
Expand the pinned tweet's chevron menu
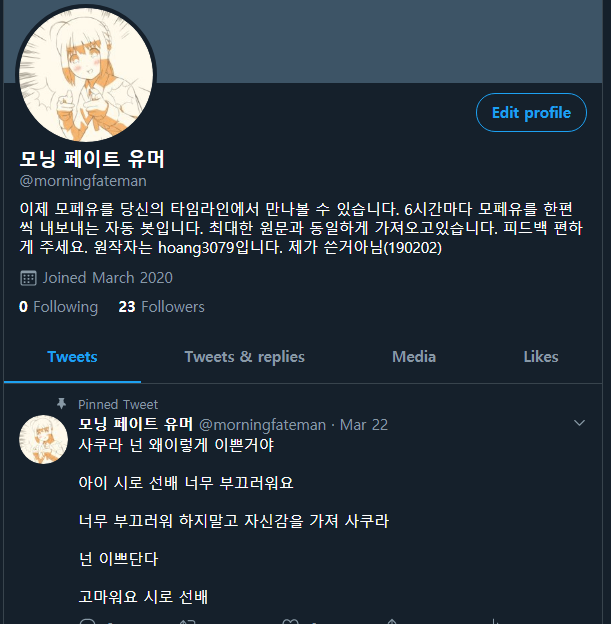coord(579,423)
